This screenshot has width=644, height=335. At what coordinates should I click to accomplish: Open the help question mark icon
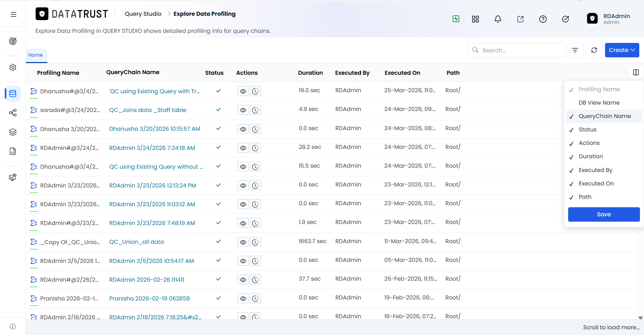point(543,19)
